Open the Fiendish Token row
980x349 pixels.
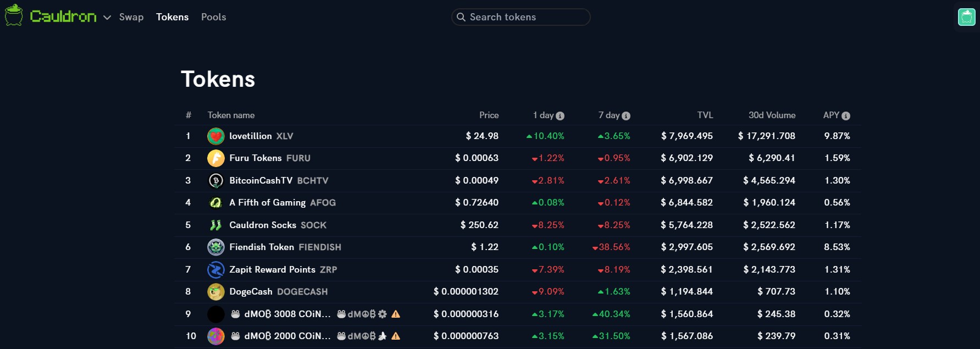pos(518,247)
